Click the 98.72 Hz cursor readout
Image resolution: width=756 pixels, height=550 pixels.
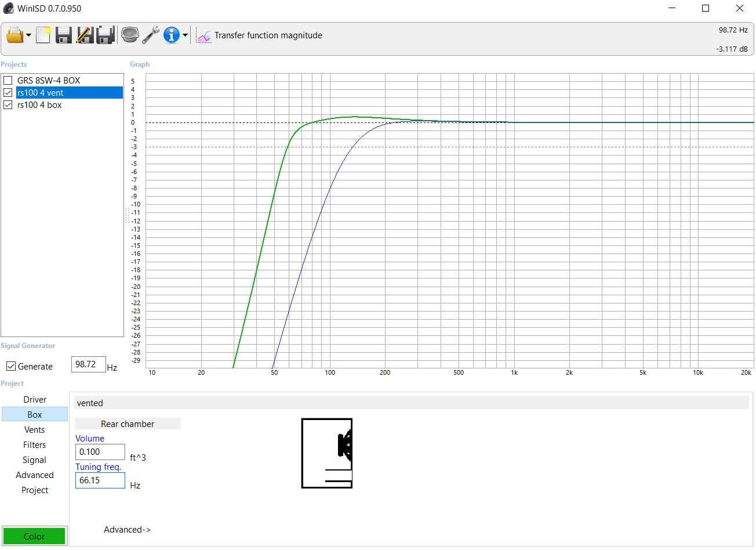tap(733, 30)
